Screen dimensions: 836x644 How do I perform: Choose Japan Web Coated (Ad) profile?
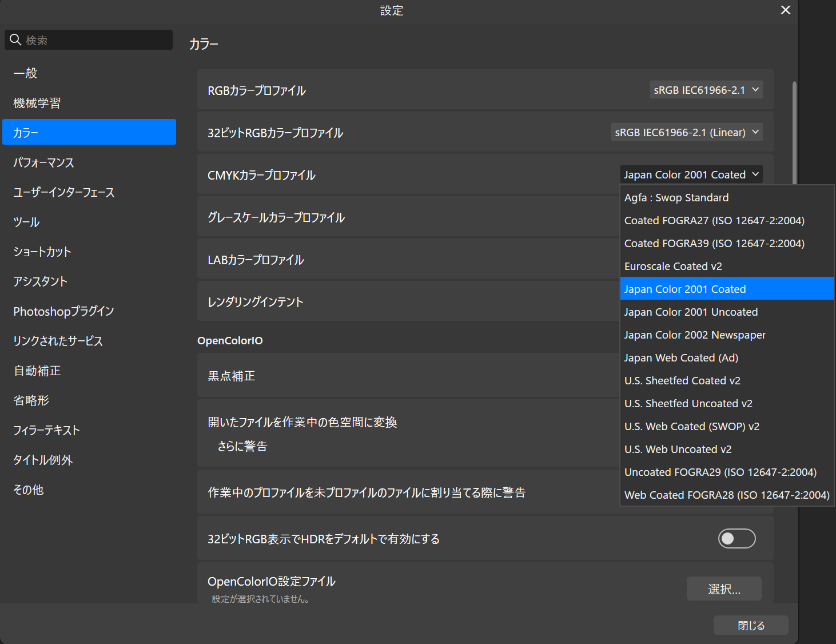point(727,357)
